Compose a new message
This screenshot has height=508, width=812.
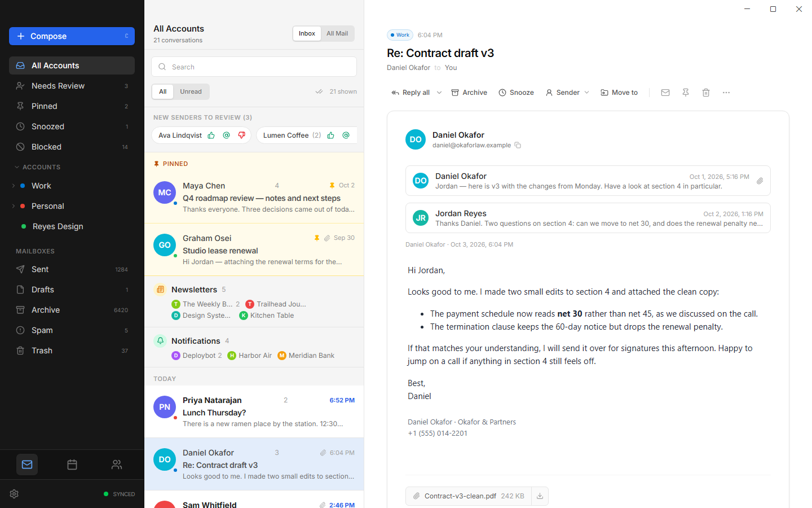tap(72, 36)
